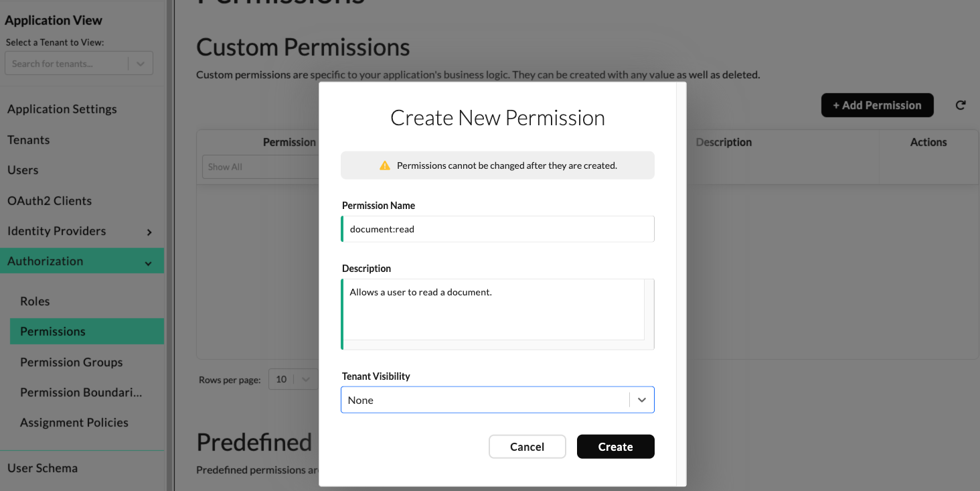Navigate to OAuth2 Clients
The image size is (980, 491).
pos(50,201)
